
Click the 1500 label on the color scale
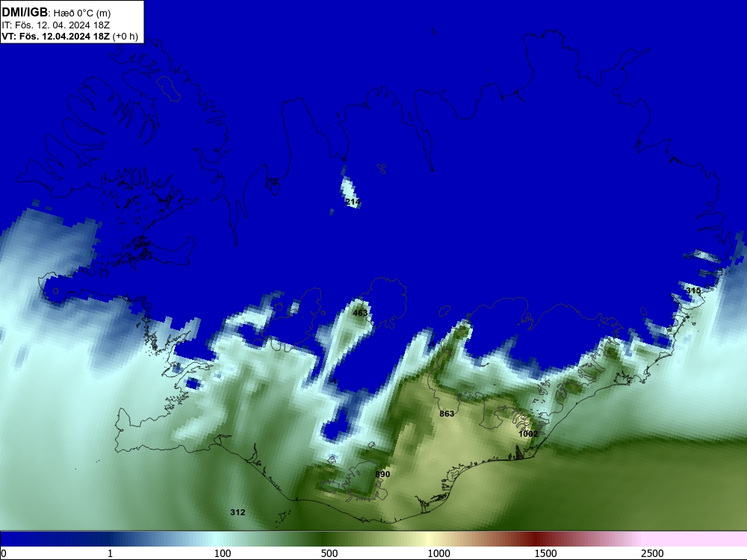pos(545,553)
